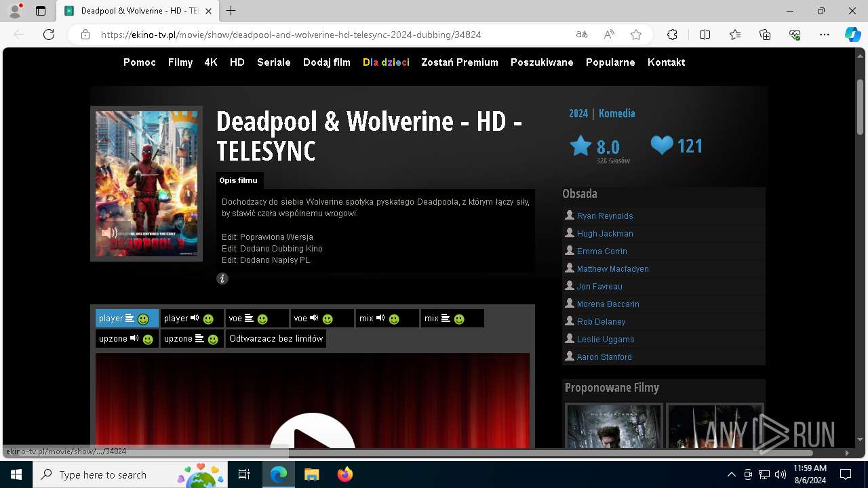
Task: Open the Kontakt menu item
Action: (666, 62)
